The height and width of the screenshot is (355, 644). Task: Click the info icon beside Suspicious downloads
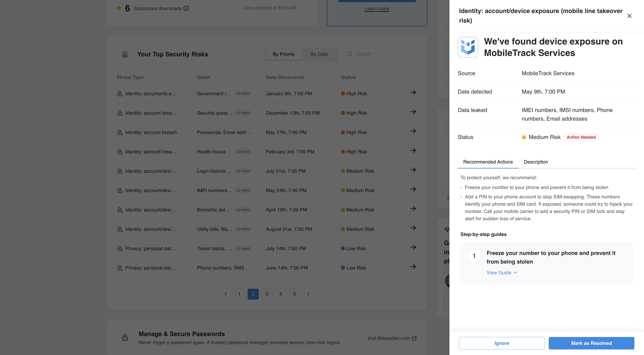click(x=186, y=8)
